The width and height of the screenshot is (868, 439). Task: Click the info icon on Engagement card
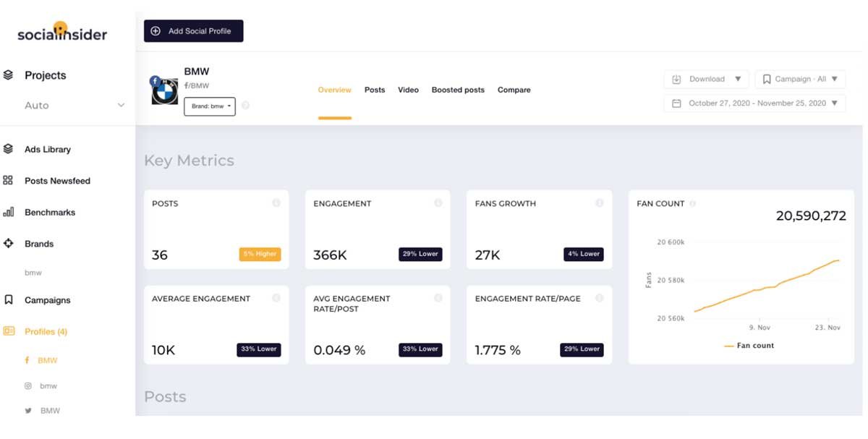pos(438,203)
